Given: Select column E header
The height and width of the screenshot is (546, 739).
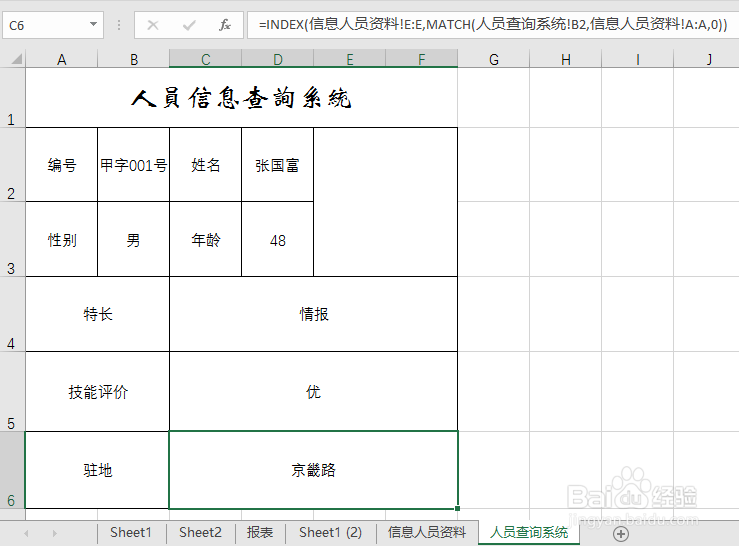Looking at the screenshot, I should point(350,59).
